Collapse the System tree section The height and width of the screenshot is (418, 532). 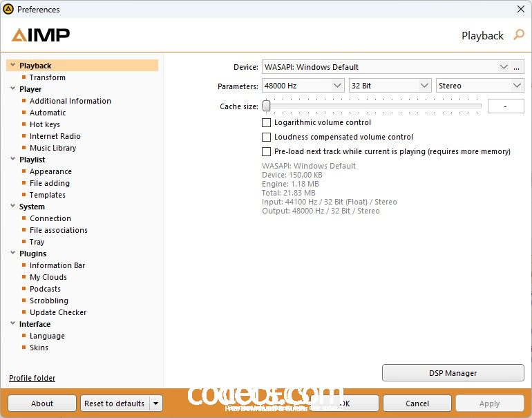click(13, 206)
